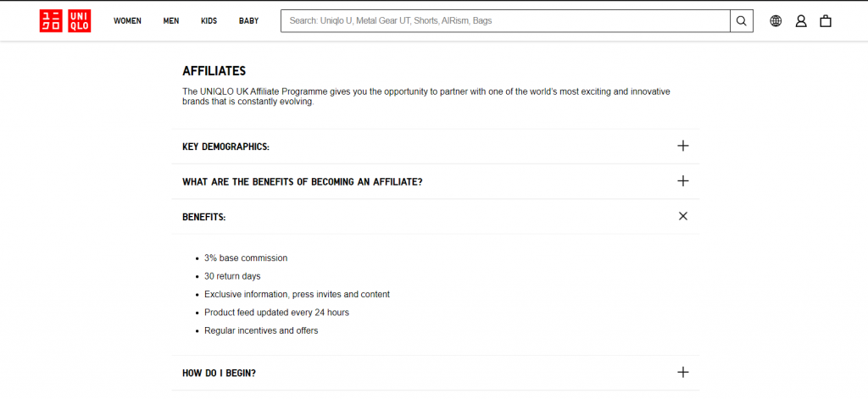Click the search magnifier icon button
The height and width of the screenshot is (399, 868).
(x=741, y=21)
